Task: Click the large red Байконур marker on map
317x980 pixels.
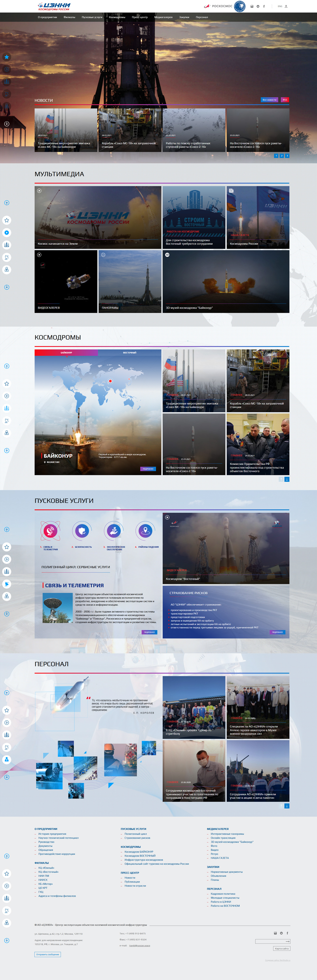Action: click(110, 381)
